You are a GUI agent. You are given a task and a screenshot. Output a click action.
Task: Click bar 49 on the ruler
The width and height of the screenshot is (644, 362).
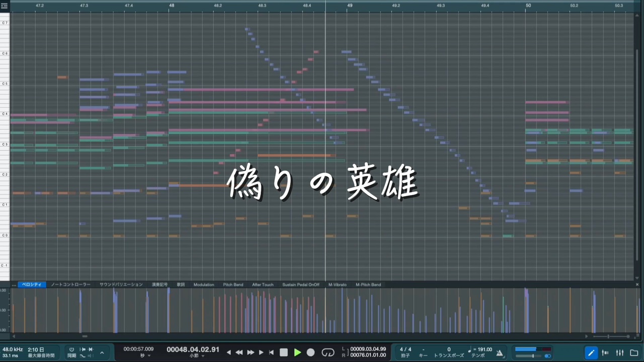[350, 6]
